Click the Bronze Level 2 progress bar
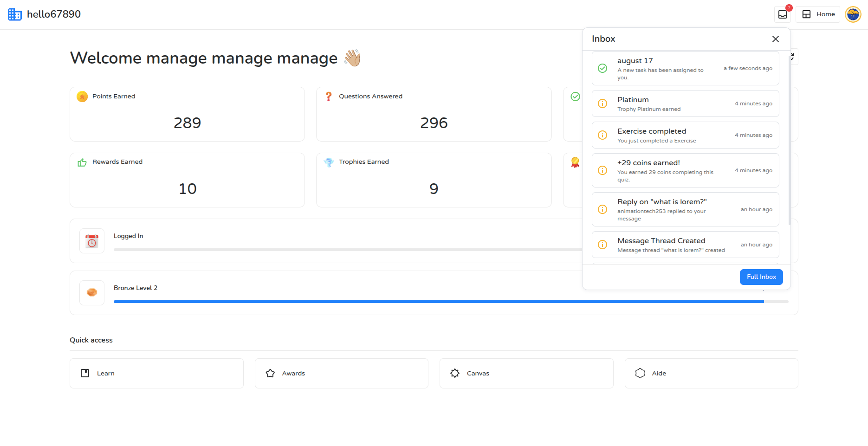This screenshot has width=868, height=446. [x=451, y=302]
